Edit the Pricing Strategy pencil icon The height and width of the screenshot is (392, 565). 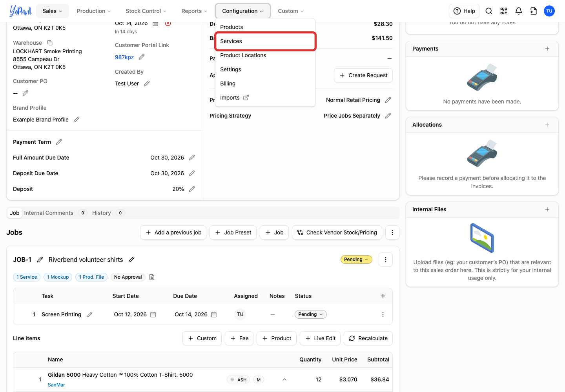point(388,116)
